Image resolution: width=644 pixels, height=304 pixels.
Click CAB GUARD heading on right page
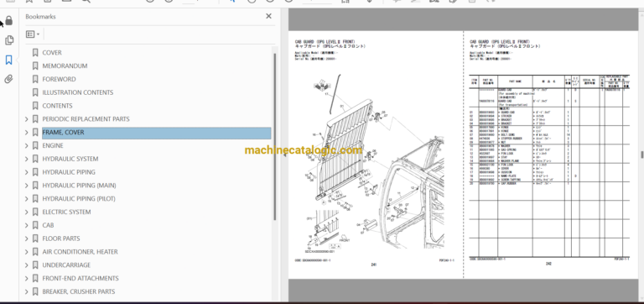point(500,42)
